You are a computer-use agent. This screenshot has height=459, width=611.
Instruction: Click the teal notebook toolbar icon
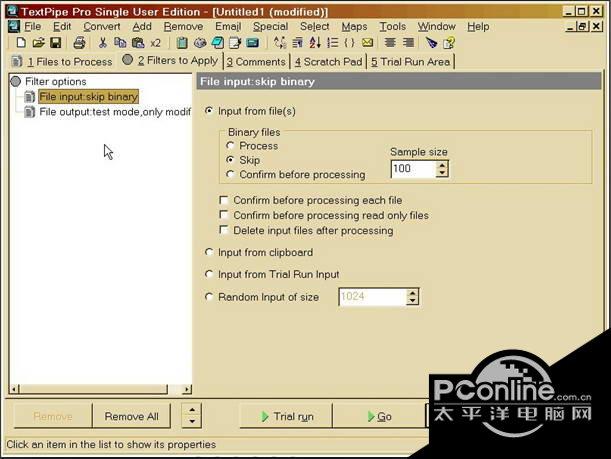click(217, 42)
